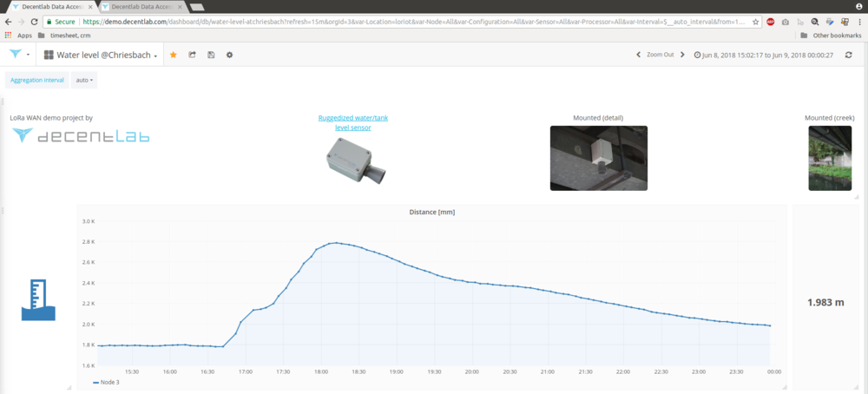
Task: Refresh the dashboard with the refresh icon
Action: 848,55
